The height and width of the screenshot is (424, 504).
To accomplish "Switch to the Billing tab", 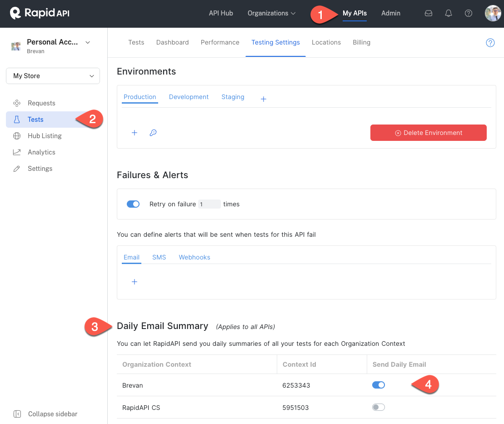I will click(361, 42).
